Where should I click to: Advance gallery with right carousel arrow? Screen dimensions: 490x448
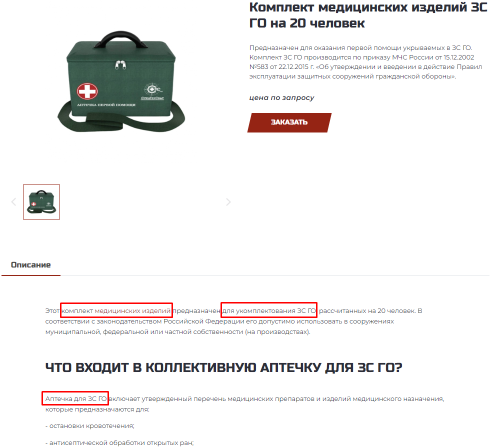pyautogui.click(x=228, y=202)
